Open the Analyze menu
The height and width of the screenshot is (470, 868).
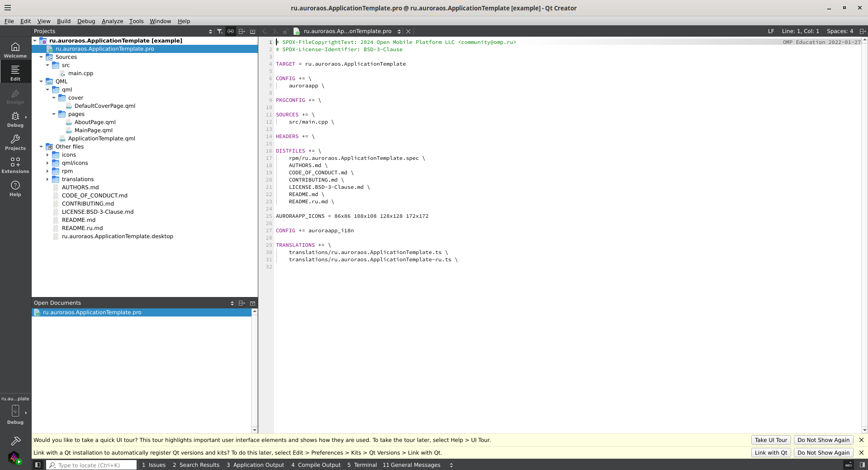(112, 21)
